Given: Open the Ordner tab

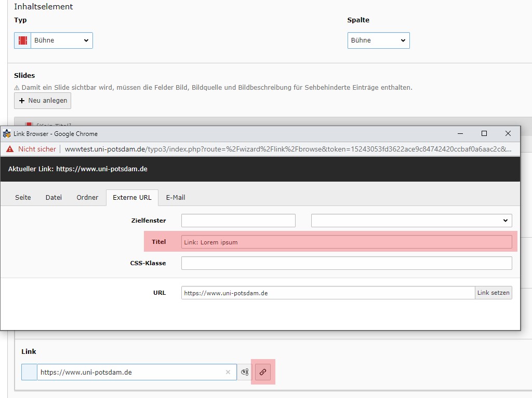Looking at the screenshot, I should pos(87,198).
